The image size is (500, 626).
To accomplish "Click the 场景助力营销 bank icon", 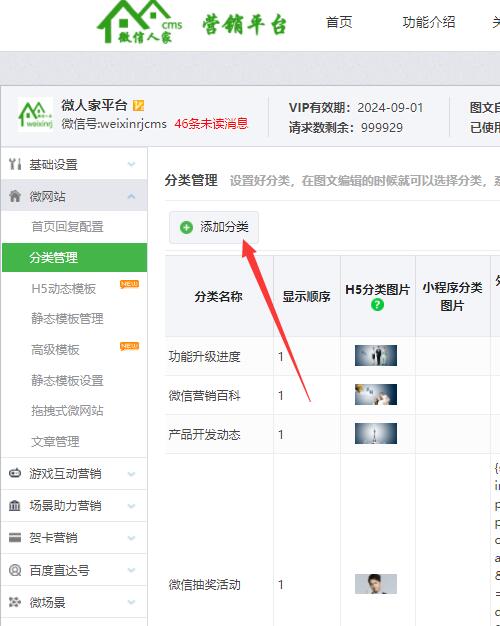I will pos(15,505).
